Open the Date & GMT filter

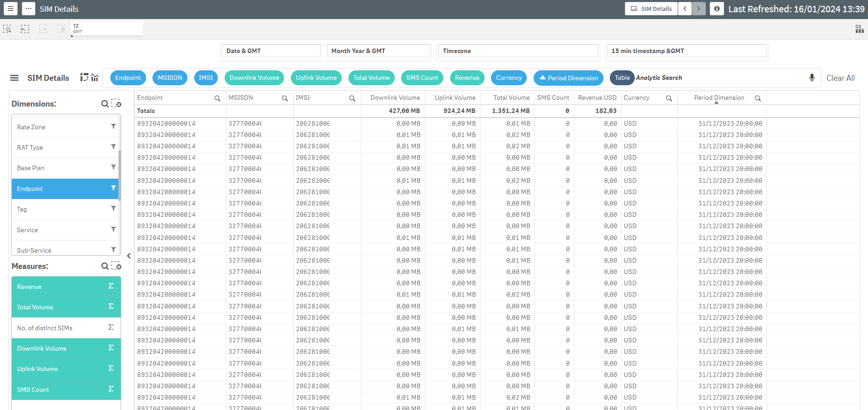(270, 51)
